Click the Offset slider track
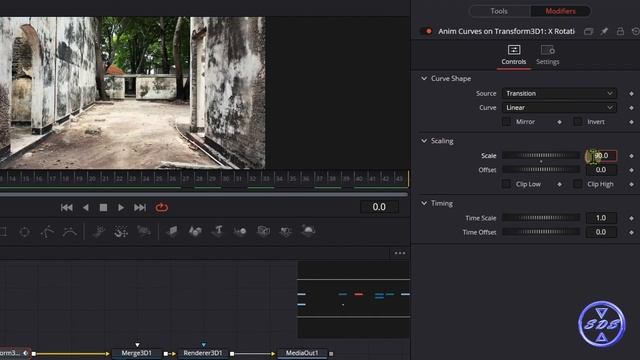The width and height of the screenshot is (640, 360). pos(541,170)
